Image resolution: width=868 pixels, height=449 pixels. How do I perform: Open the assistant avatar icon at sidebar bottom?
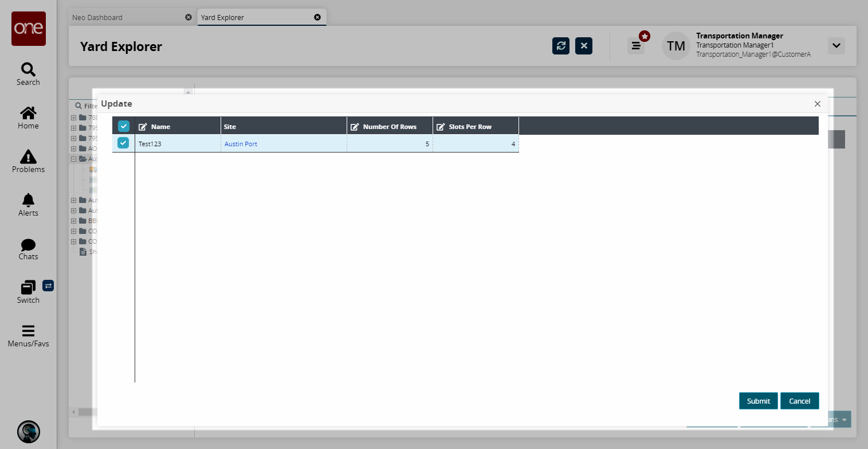(28, 432)
